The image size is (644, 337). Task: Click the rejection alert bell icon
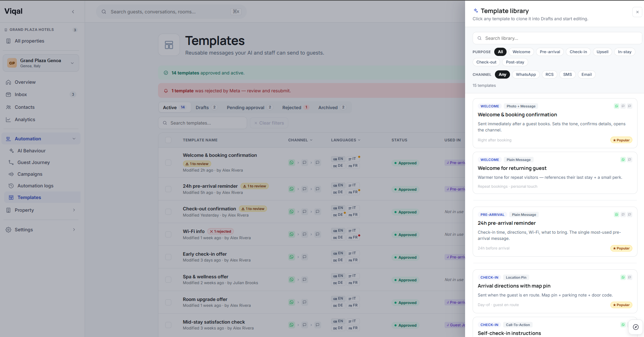pyautogui.click(x=166, y=91)
